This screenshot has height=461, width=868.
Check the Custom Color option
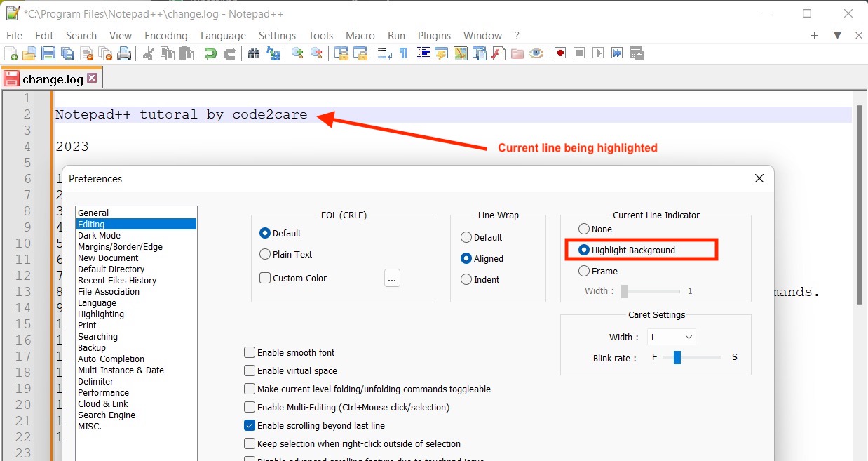[264, 278]
